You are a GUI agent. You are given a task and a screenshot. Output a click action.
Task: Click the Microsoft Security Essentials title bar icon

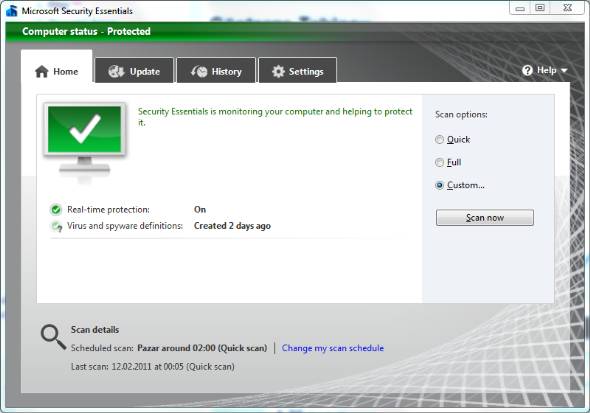(x=12, y=11)
